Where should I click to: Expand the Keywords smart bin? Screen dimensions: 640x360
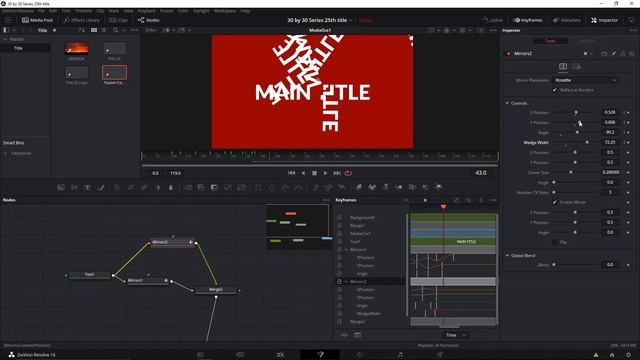pos(6,153)
